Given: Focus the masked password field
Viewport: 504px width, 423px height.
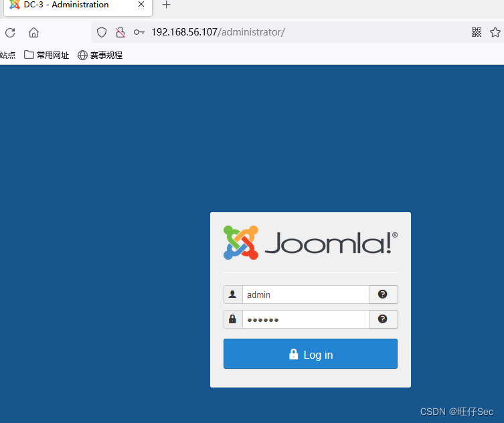Looking at the screenshot, I should 306,319.
